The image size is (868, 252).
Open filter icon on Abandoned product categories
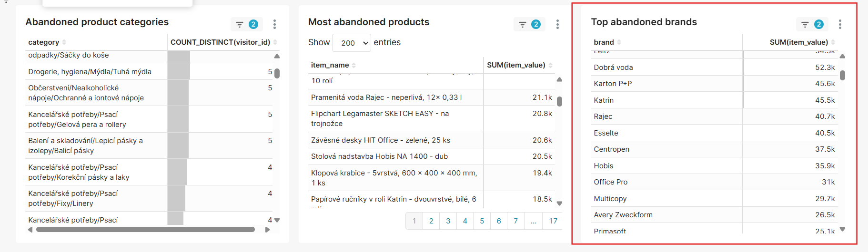point(240,24)
